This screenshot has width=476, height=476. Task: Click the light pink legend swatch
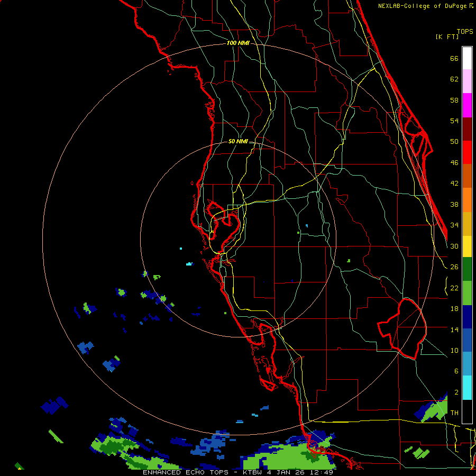[467, 81]
